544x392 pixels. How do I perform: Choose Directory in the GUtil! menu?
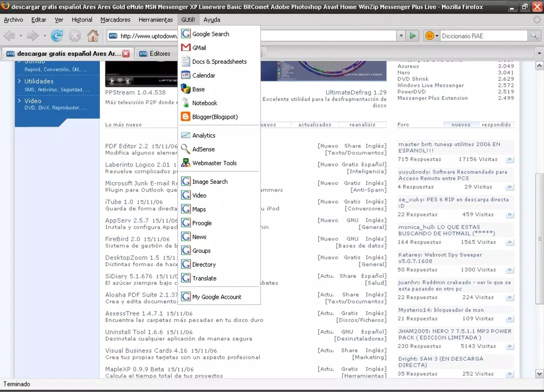219,264
